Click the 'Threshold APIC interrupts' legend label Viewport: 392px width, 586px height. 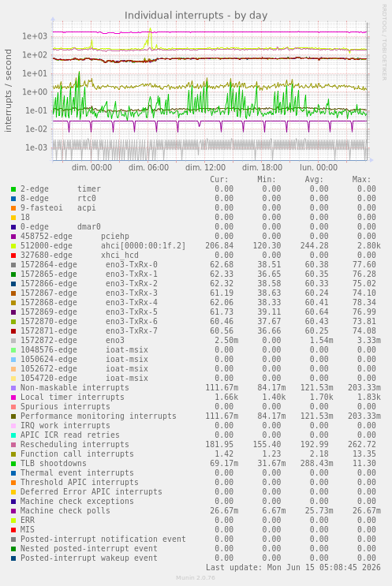point(80,483)
